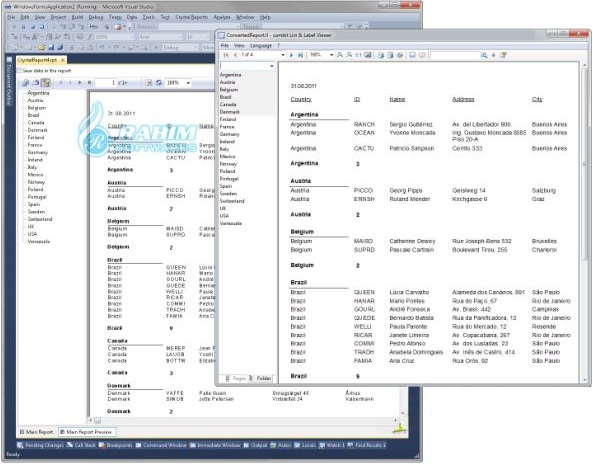
Task: Click horizontal scrollbar of Crystal preview
Action: coord(243,420)
